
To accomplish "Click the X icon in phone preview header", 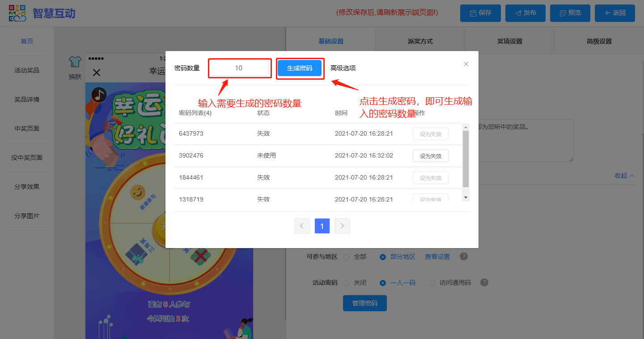I will click(x=97, y=72).
